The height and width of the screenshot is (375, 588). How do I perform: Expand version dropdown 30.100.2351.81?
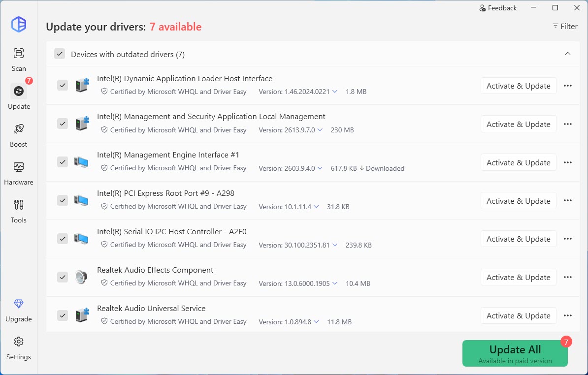click(335, 245)
